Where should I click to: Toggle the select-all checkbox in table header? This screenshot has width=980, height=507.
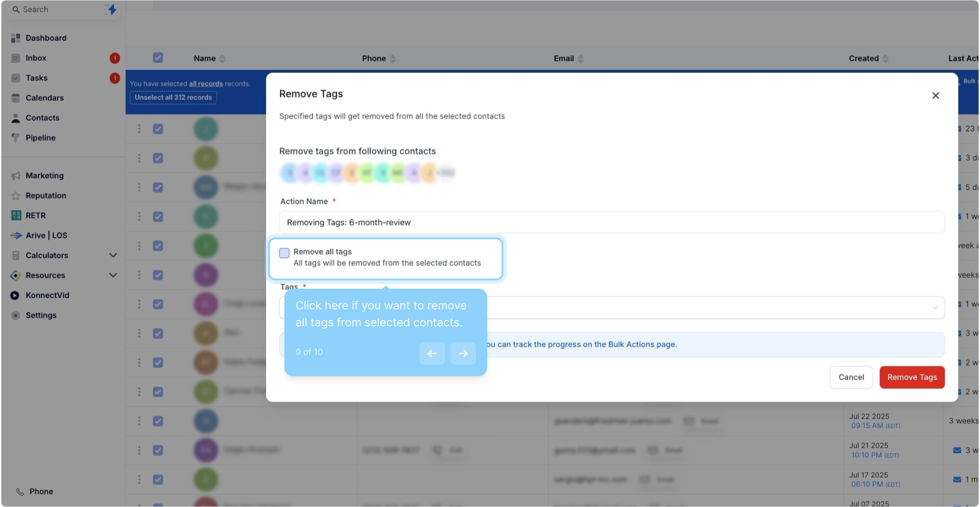tap(158, 58)
